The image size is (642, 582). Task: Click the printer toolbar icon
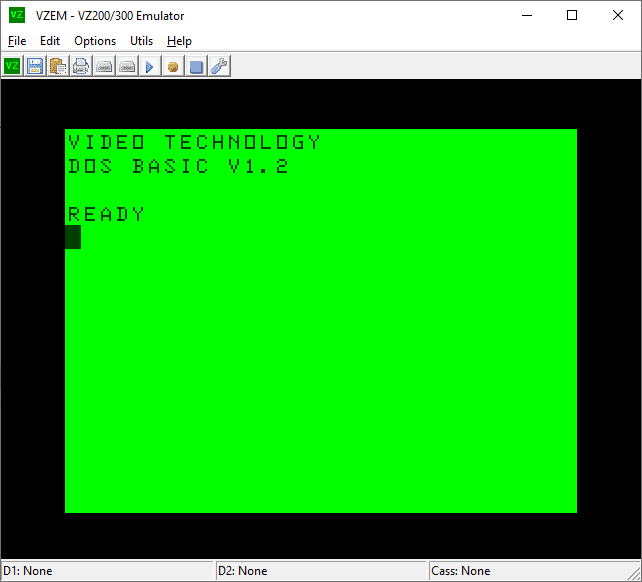click(x=81, y=66)
